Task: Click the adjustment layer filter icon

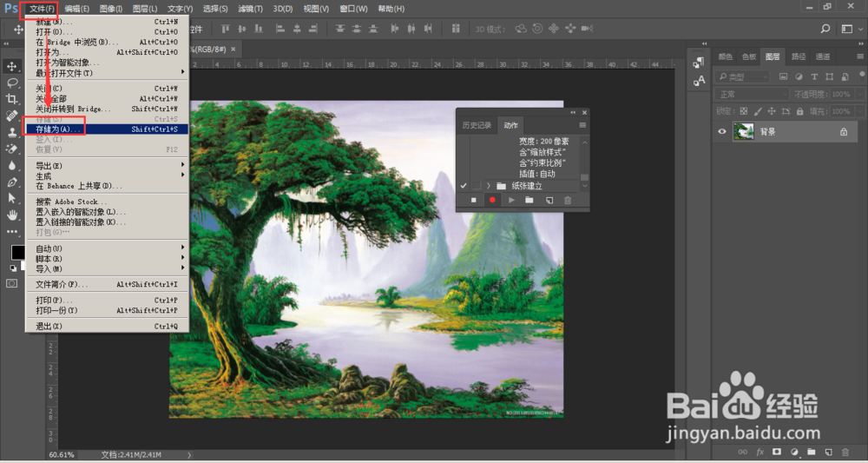Action: point(799,76)
